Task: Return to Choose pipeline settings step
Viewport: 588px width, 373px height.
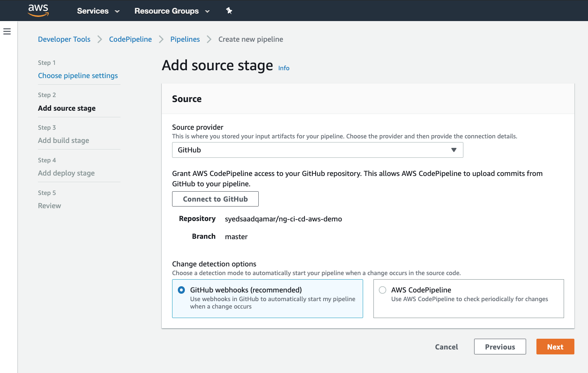Action: pyautogui.click(x=78, y=76)
